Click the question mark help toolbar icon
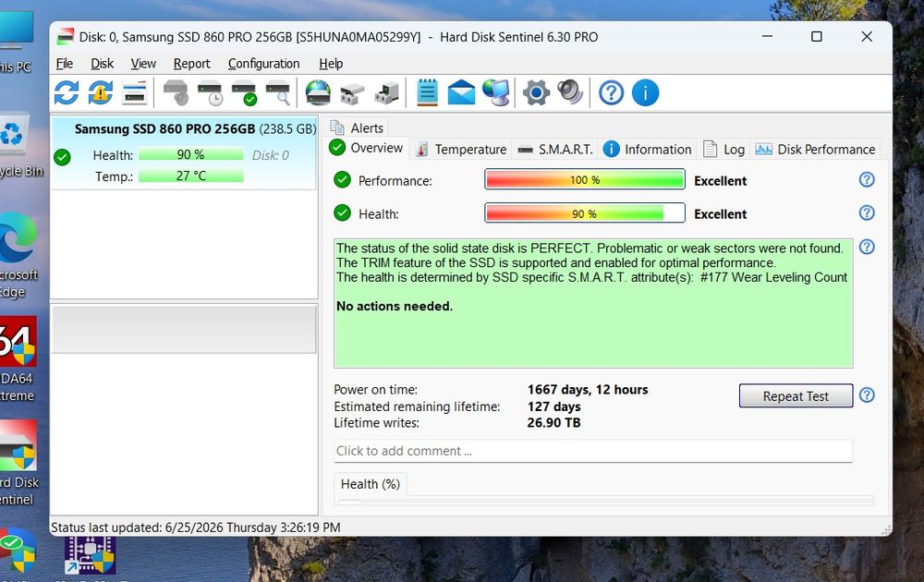Image resolution: width=924 pixels, height=582 pixels. click(611, 92)
